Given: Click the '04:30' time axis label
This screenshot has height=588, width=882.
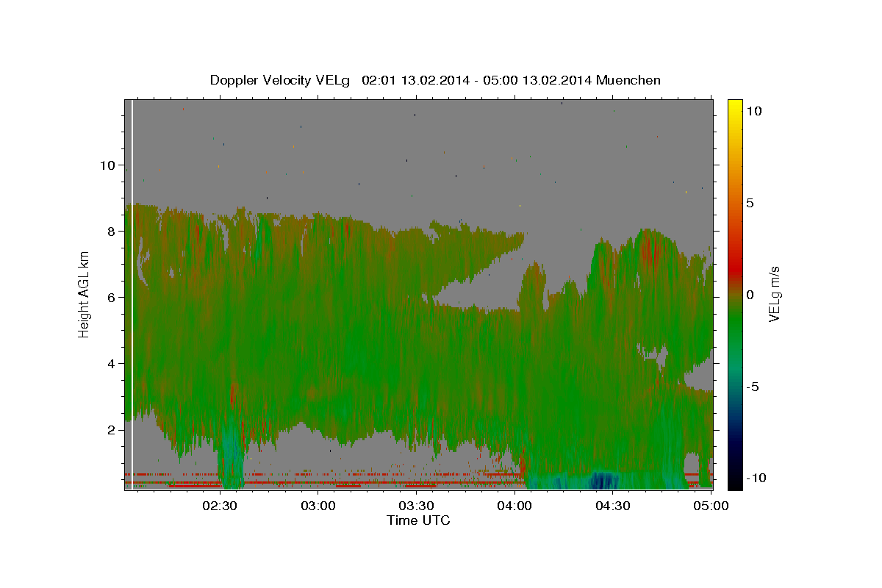Looking at the screenshot, I should tap(612, 506).
